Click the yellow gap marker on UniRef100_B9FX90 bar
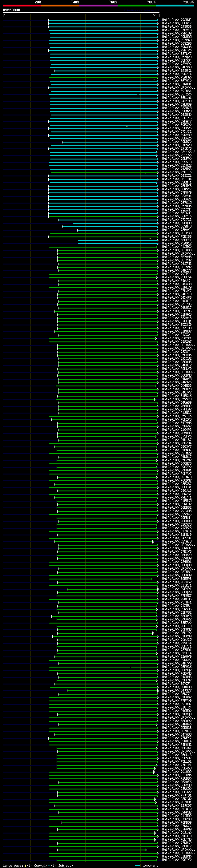The width and height of the screenshot is (197, 868). coord(127,126)
